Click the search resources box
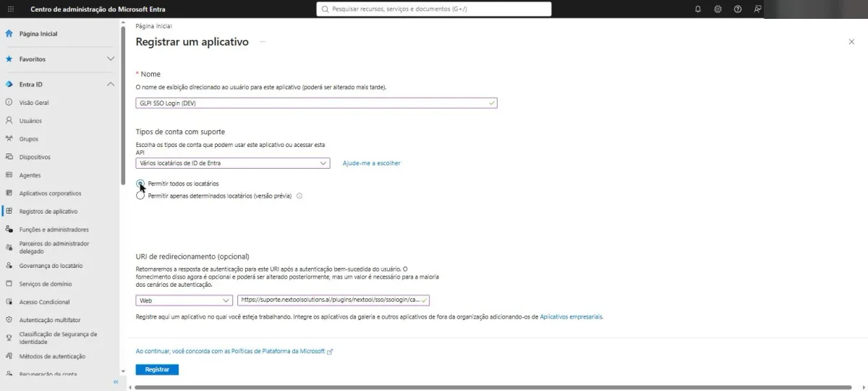Viewport: 868px width, 391px height. click(434, 9)
